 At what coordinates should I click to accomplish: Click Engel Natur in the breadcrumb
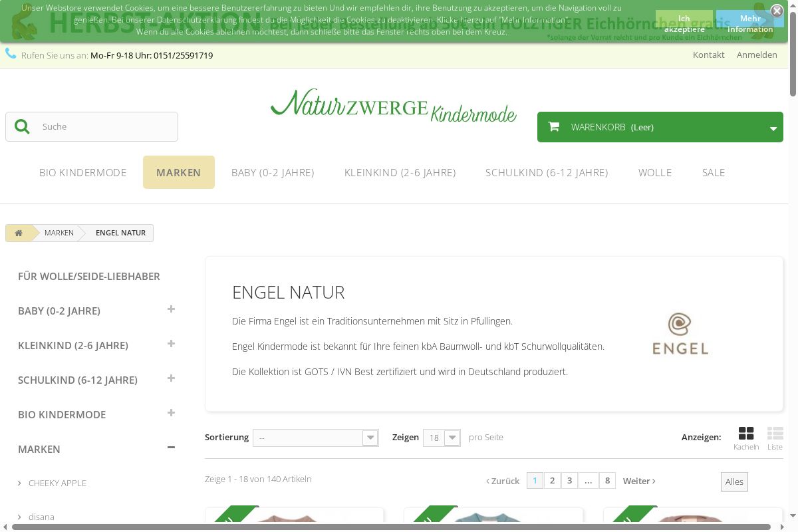[x=120, y=233]
